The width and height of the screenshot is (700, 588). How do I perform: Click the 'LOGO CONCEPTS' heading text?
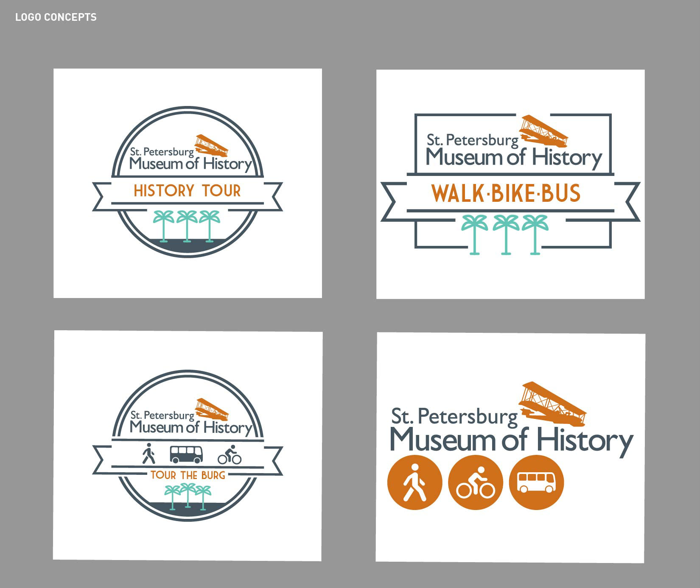(x=56, y=17)
